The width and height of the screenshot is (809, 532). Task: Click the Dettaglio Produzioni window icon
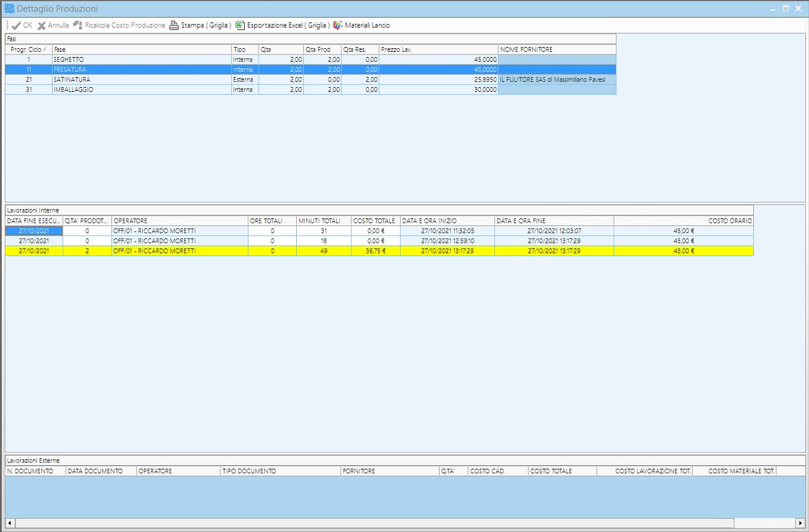[9, 9]
